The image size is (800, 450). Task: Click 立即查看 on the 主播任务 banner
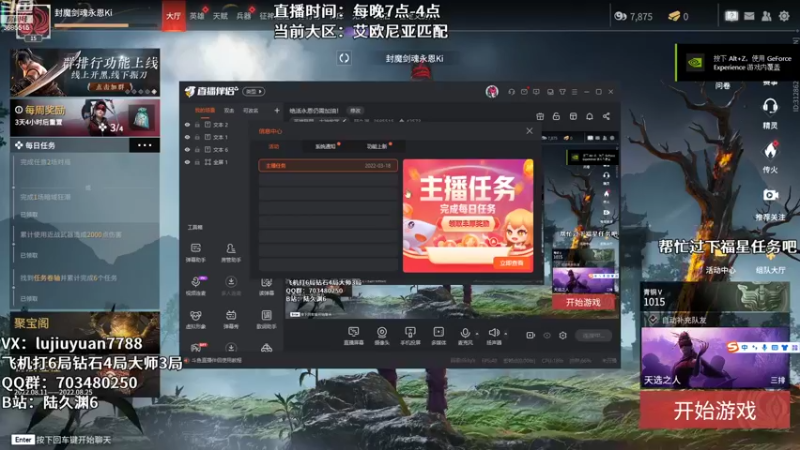coord(511,263)
